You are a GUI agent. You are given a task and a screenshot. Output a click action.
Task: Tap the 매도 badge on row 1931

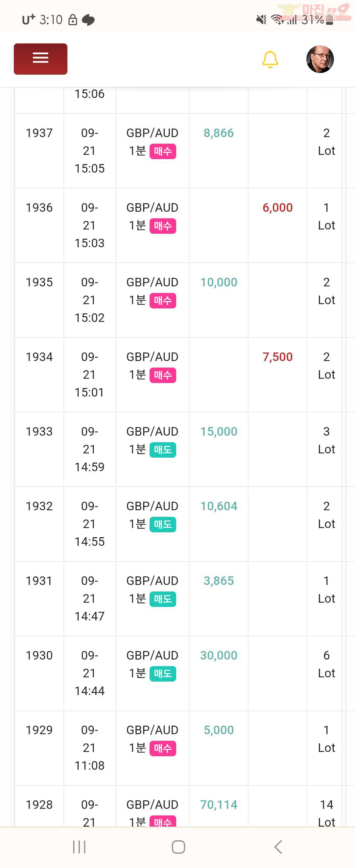point(163,599)
